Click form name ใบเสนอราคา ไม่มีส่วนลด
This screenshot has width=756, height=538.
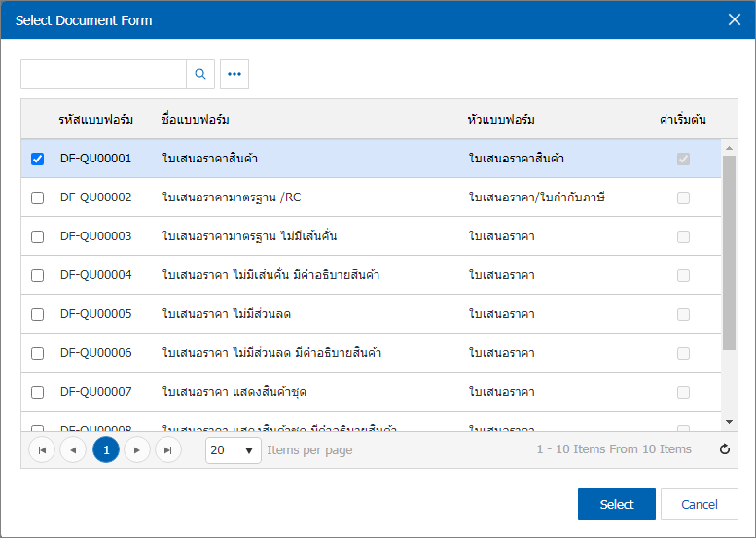coord(226,314)
